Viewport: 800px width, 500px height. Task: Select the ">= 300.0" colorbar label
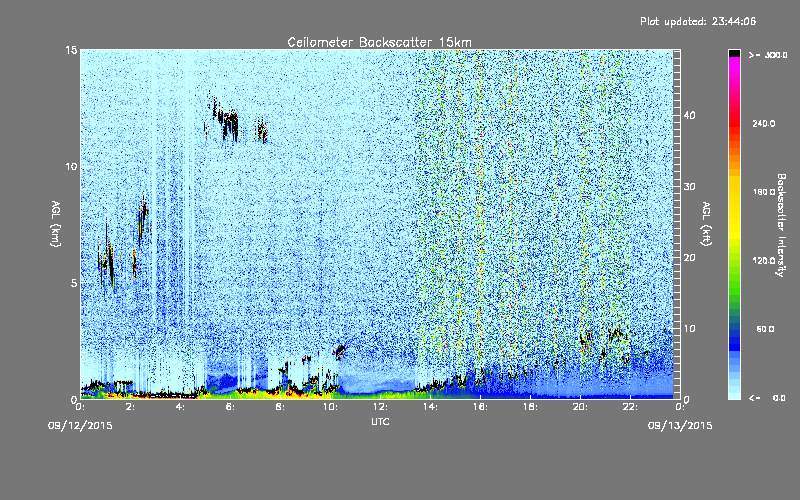coord(768,55)
